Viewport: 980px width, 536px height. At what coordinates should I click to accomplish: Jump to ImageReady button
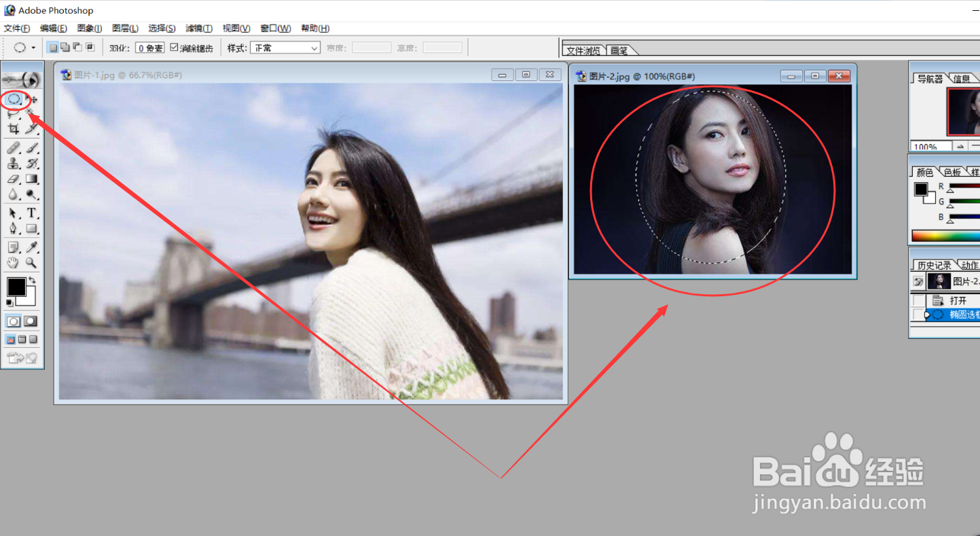(22, 357)
